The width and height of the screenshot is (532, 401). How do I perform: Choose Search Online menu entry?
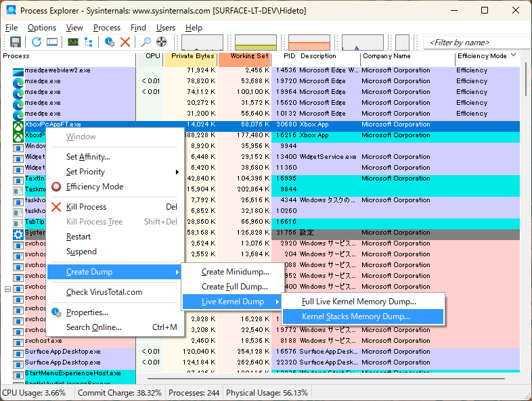[115, 327]
